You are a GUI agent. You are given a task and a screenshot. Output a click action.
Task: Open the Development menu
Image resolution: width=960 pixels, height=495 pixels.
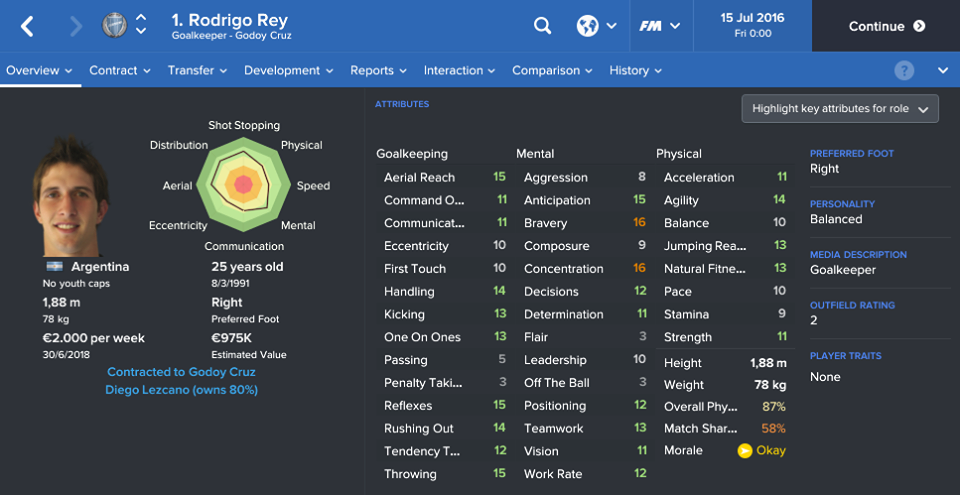coord(289,70)
